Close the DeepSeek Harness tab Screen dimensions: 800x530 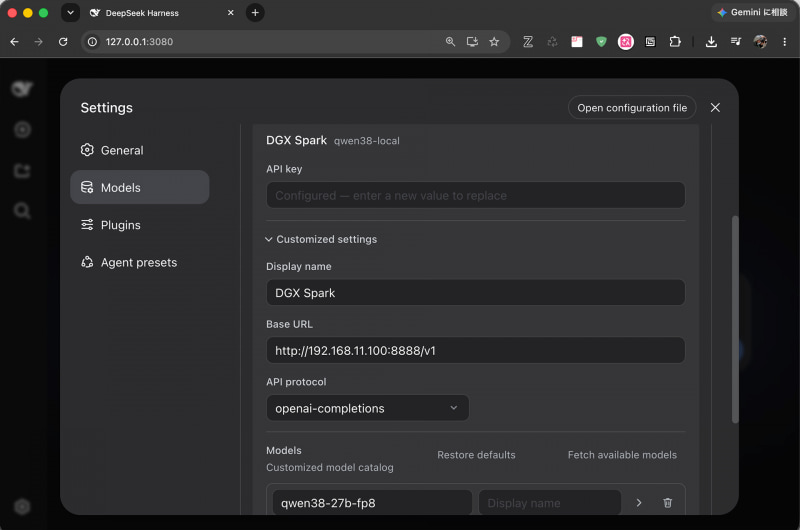point(231,13)
